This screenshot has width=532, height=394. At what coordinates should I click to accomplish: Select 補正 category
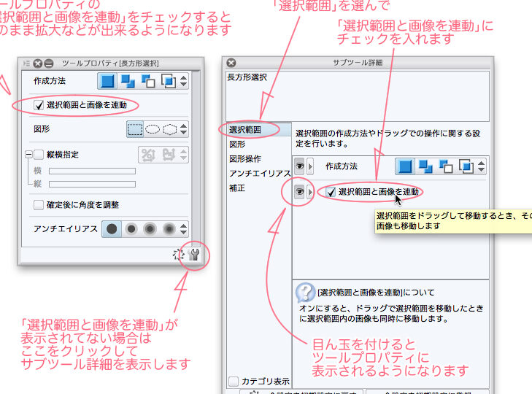click(x=259, y=188)
